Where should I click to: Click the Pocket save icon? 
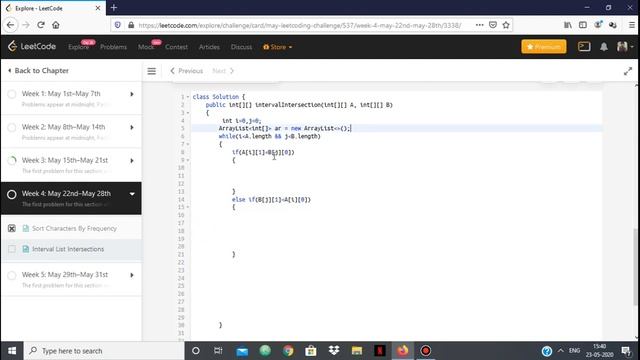click(x=493, y=25)
